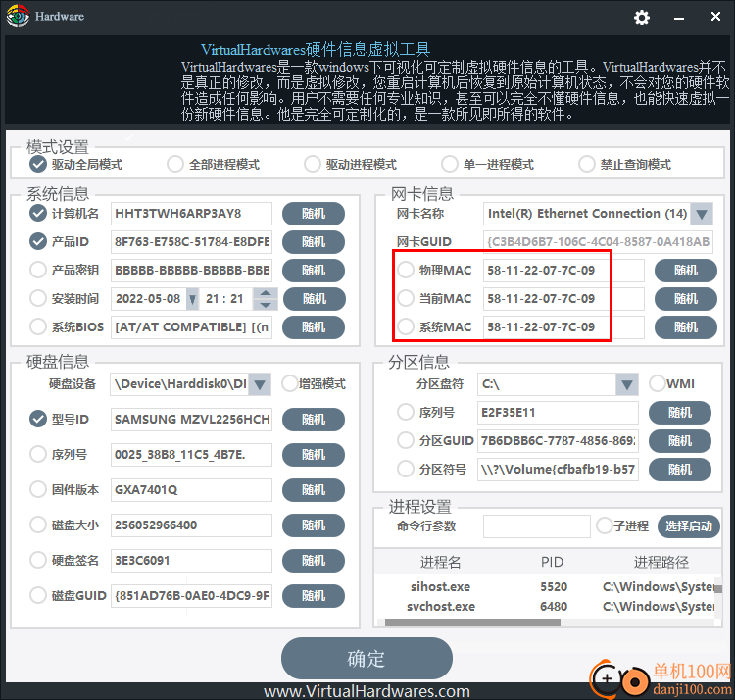This screenshot has height=700, width=735.
Task: Randomize the 硬盘签名 value
Action: click(x=314, y=561)
